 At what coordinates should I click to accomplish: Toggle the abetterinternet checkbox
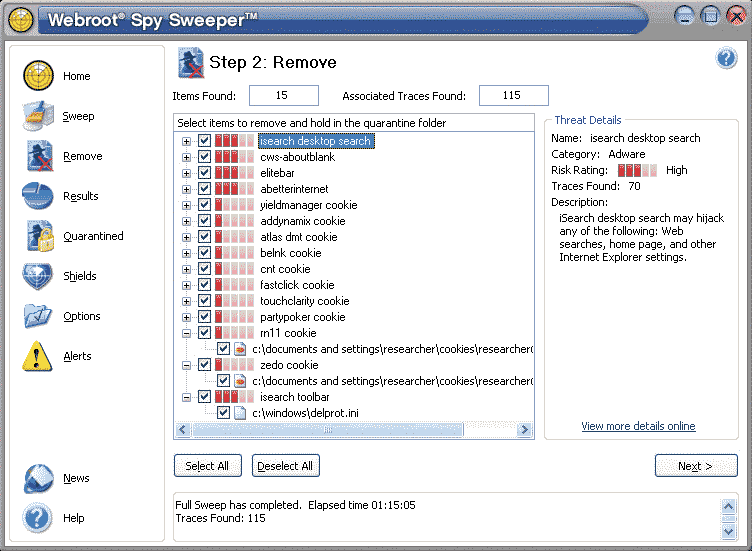point(205,189)
